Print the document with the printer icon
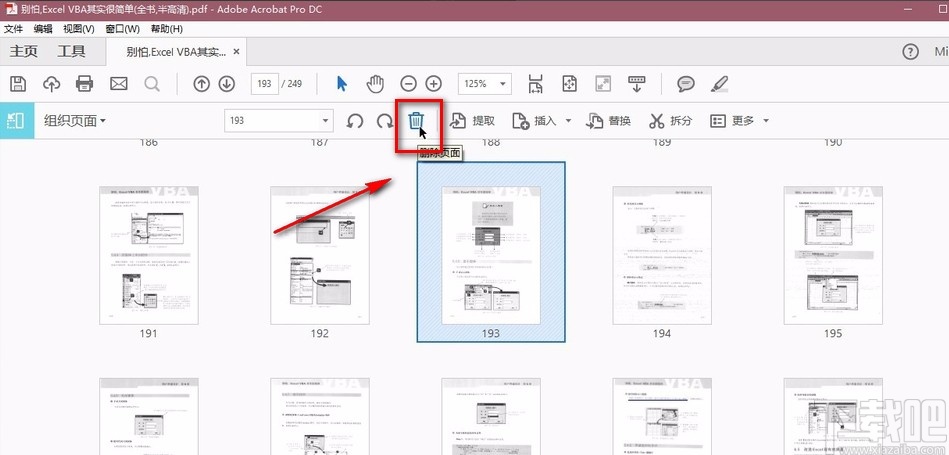Viewport: 949px width, 455px height. point(85,83)
